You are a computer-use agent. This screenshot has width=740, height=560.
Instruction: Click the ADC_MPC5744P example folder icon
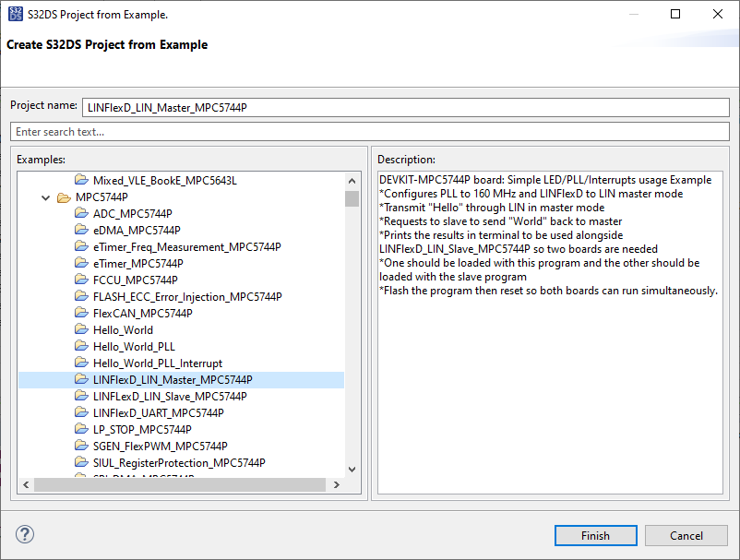(82, 213)
